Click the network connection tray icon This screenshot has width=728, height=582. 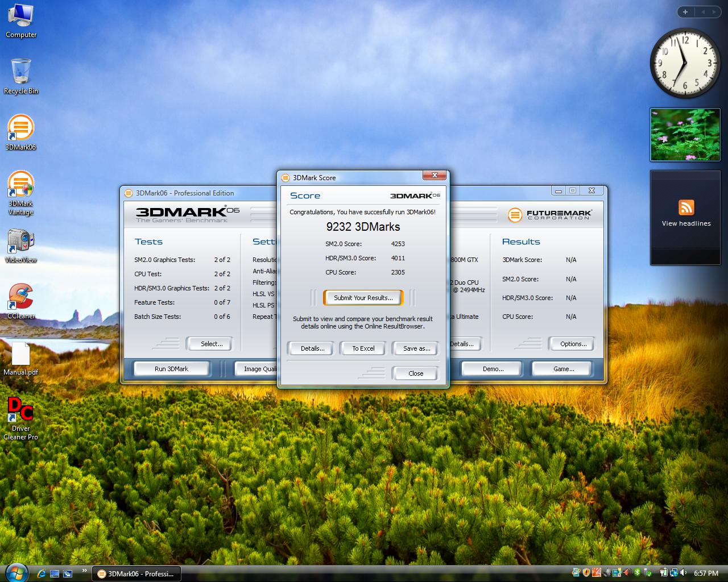[673, 572]
